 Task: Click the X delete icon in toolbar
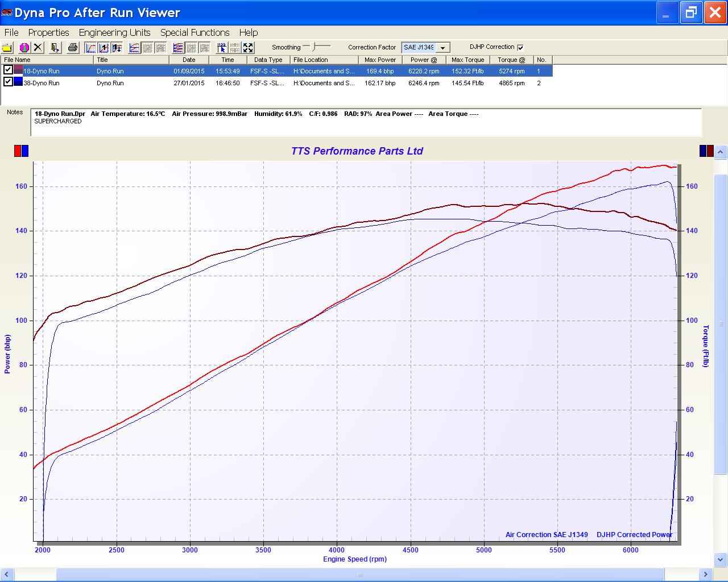pyautogui.click(x=38, y=48)
